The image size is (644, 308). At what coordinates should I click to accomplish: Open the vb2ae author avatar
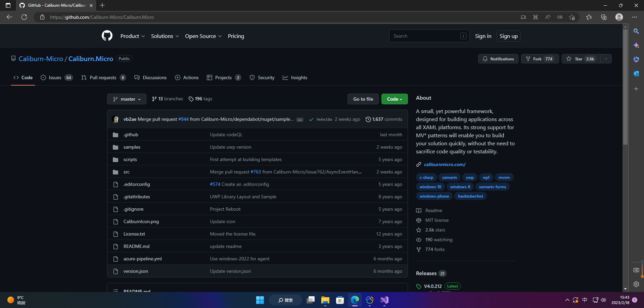[116, 119]
